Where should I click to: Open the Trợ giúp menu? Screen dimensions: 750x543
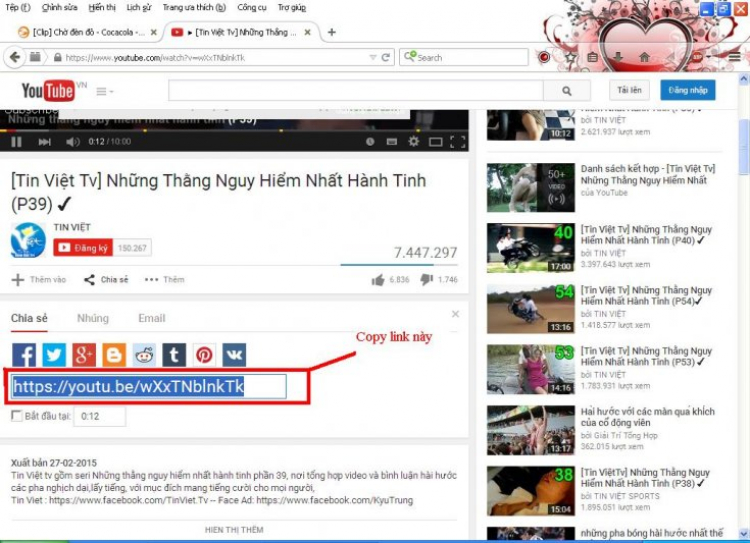tap(292, 7)
